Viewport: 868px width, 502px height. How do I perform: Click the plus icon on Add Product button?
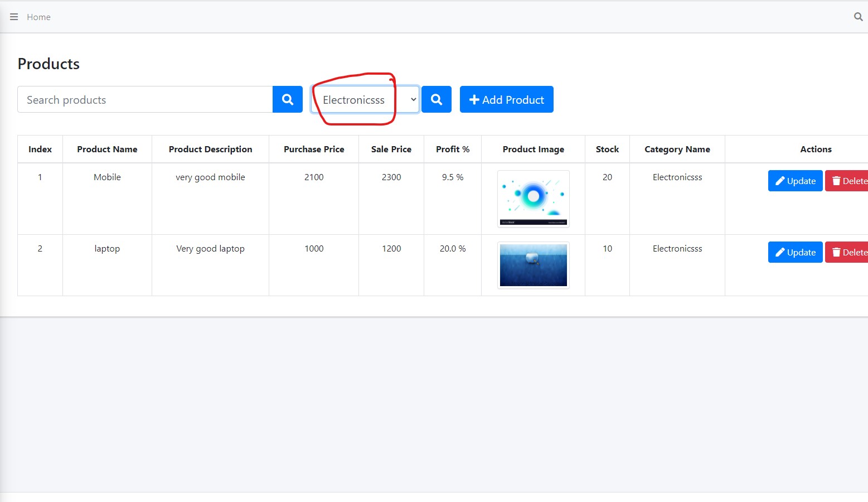point(474,99)
